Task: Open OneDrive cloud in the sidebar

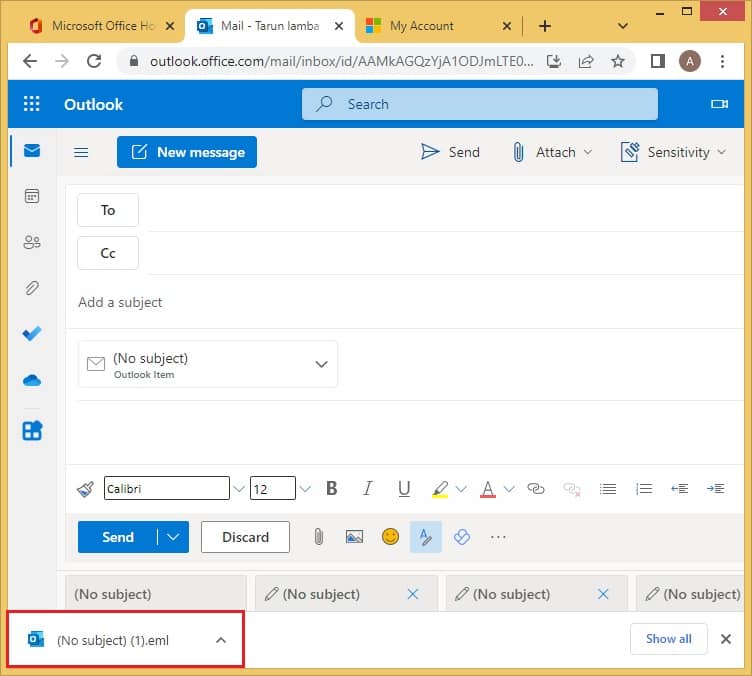Action: (x=32, y=381)
